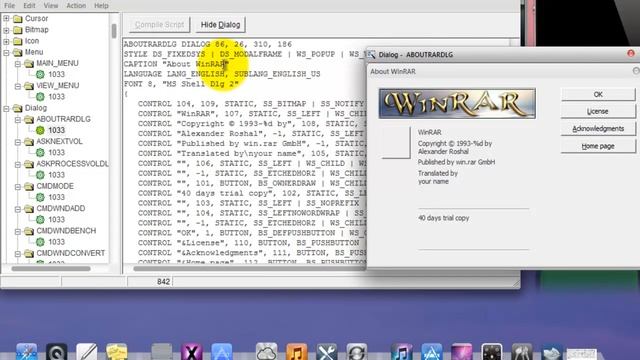Click green resource icon under MAIN_MENU
The height and width of the screenshot is (360, 640).
(x=40, y=74)
